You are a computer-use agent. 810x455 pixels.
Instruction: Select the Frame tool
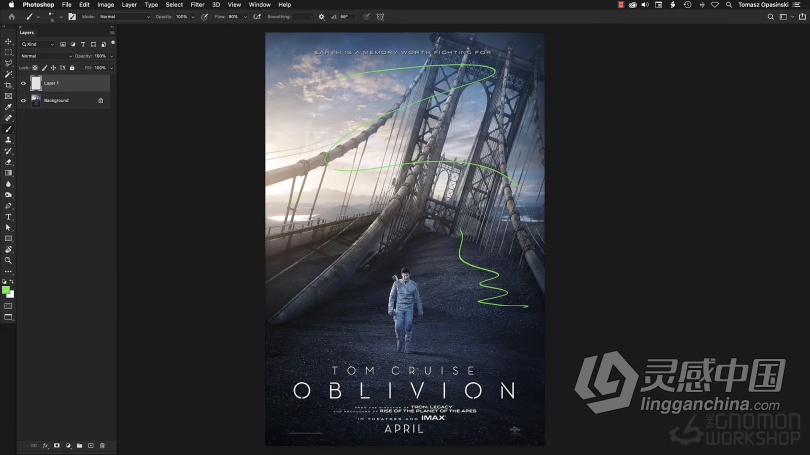(8, 96)
